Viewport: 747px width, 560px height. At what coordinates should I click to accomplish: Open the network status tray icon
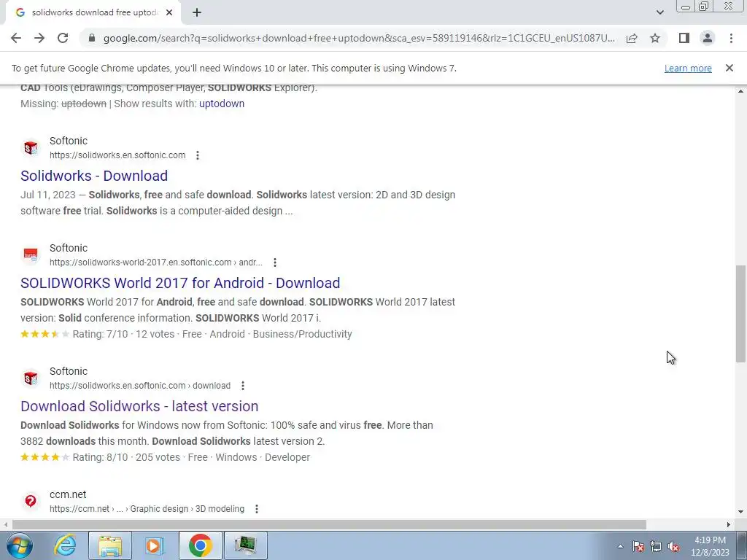coord(656,547)
